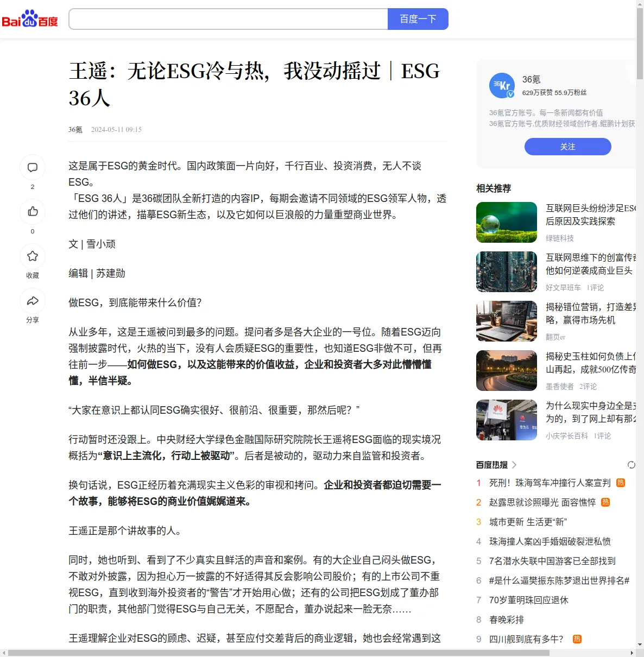Open the green globe article thumbnail
The height and width of the screenshot is (657, 644).
[507, 223]
